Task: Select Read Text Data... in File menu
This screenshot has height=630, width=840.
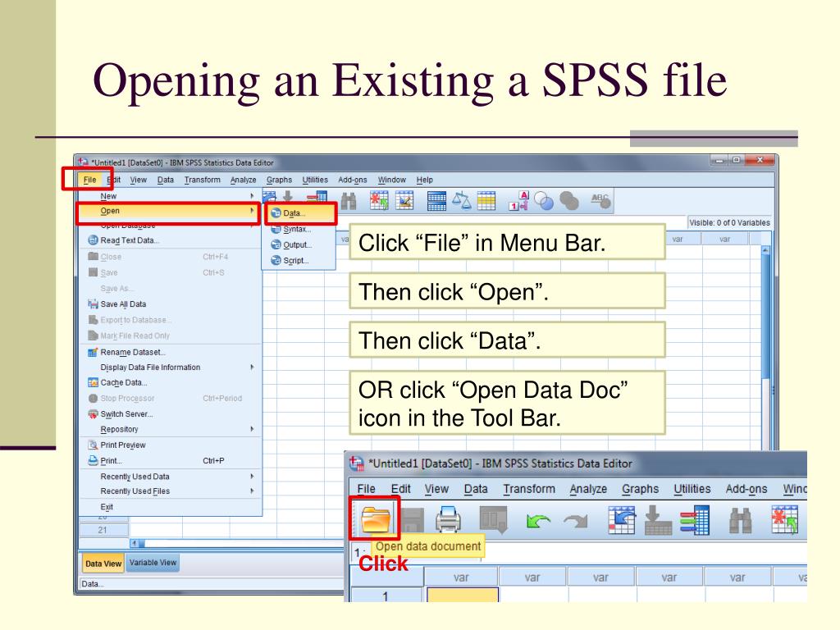Action: [171, 240]
